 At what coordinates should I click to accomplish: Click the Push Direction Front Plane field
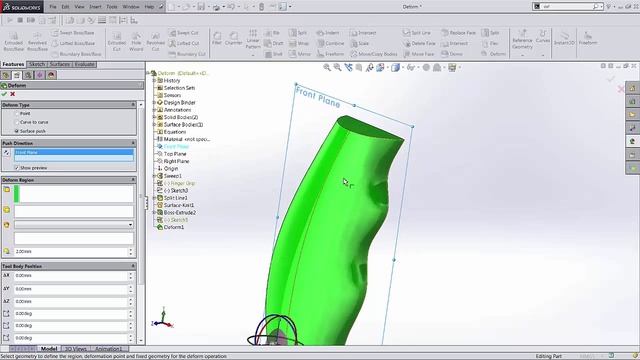click(x=74, y=152)
